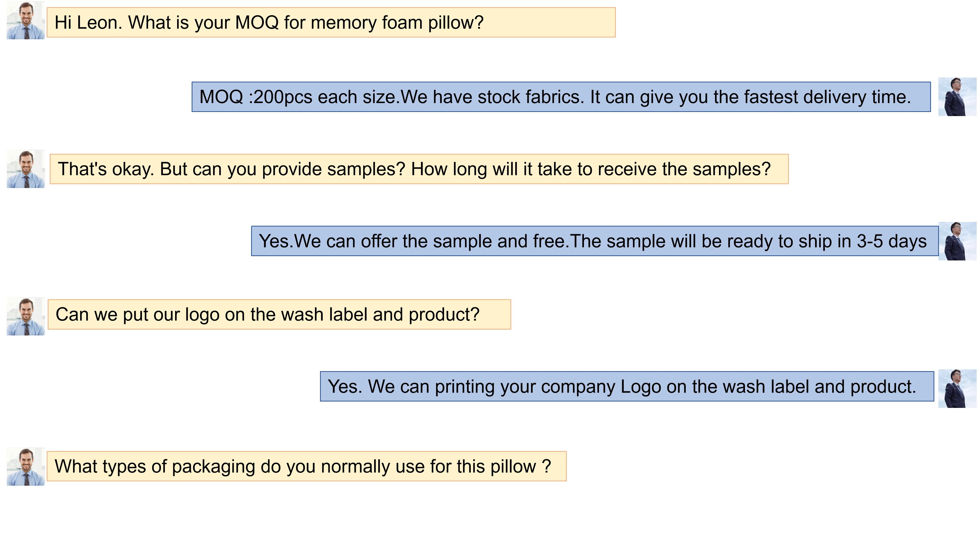Select the "Can we put our logo" message bubble

279,315
